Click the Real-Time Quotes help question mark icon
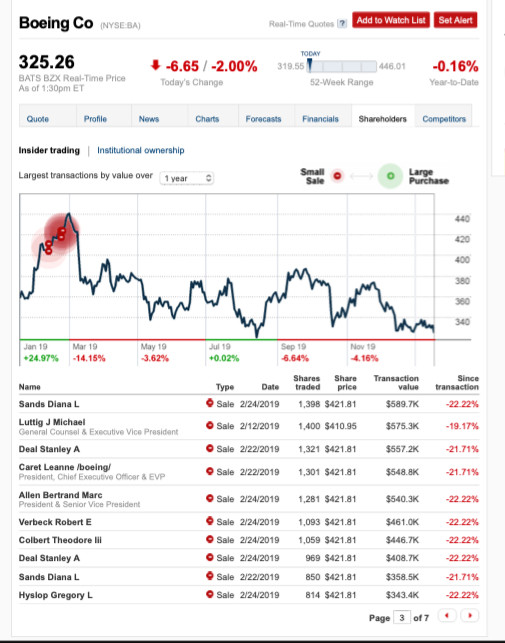Image resolution: width=505 pixels, height=643 pixels. click(342, 24)
